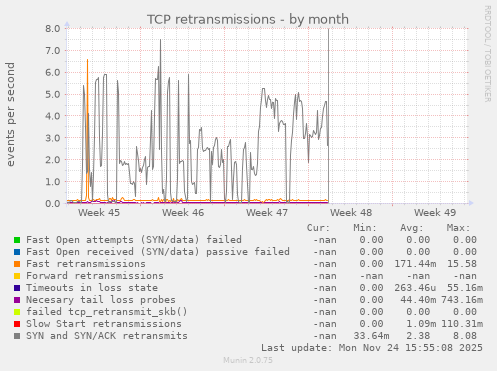This screenshot has width=497, height=371.
Task: Click the '8.0' y-axis value
Action: click(x=53, y=28)
